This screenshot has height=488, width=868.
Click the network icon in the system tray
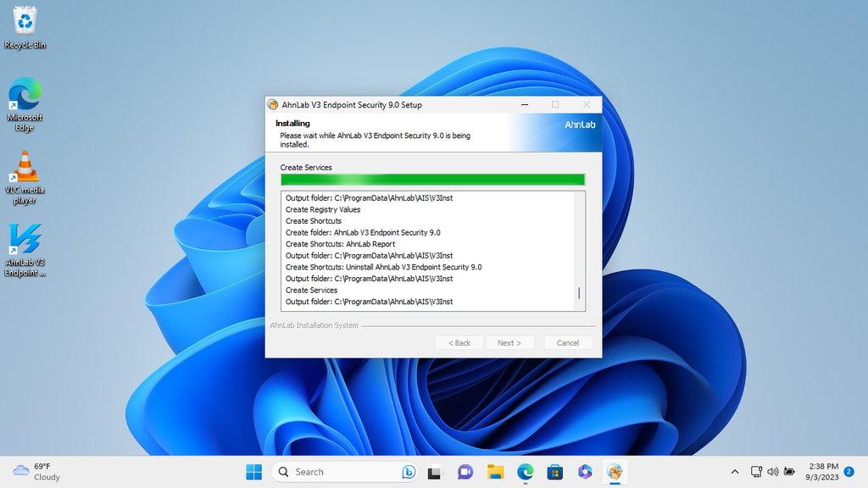click(755, 471)
